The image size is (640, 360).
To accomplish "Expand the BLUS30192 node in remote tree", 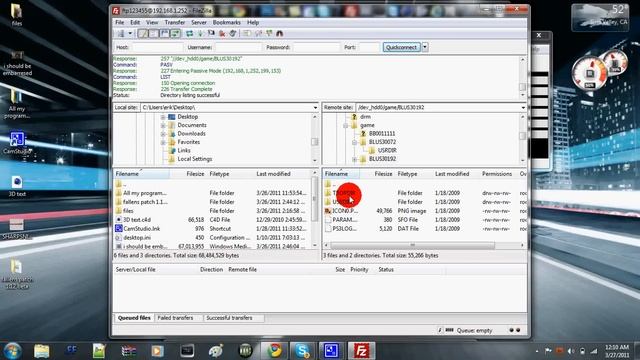I will (354, 159).
